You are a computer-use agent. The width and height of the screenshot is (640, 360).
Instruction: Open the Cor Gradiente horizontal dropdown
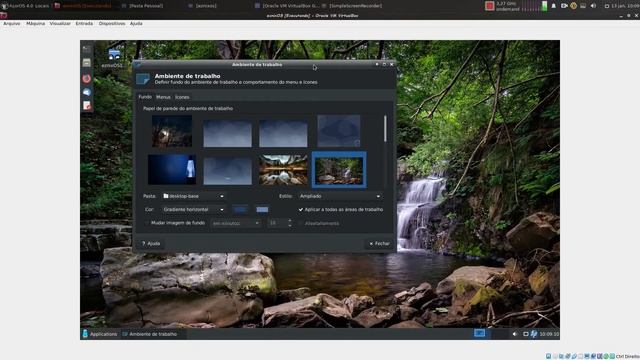tap(193, 209)
